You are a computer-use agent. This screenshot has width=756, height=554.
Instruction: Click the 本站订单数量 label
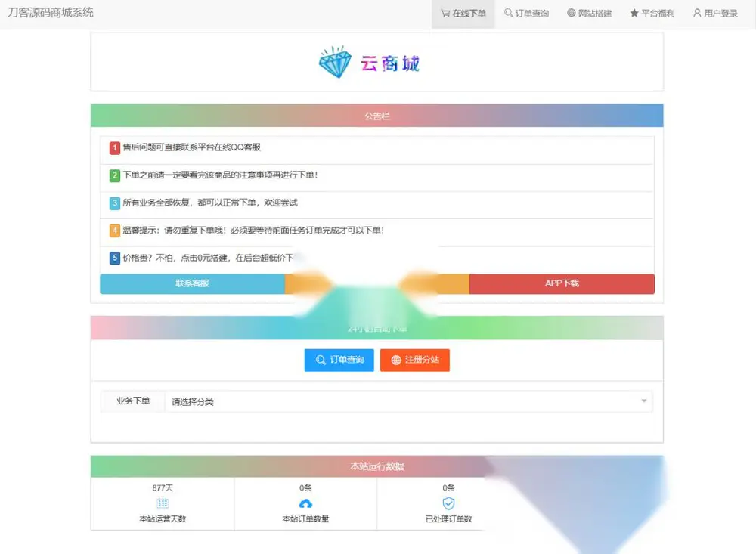tap(305, 518)
